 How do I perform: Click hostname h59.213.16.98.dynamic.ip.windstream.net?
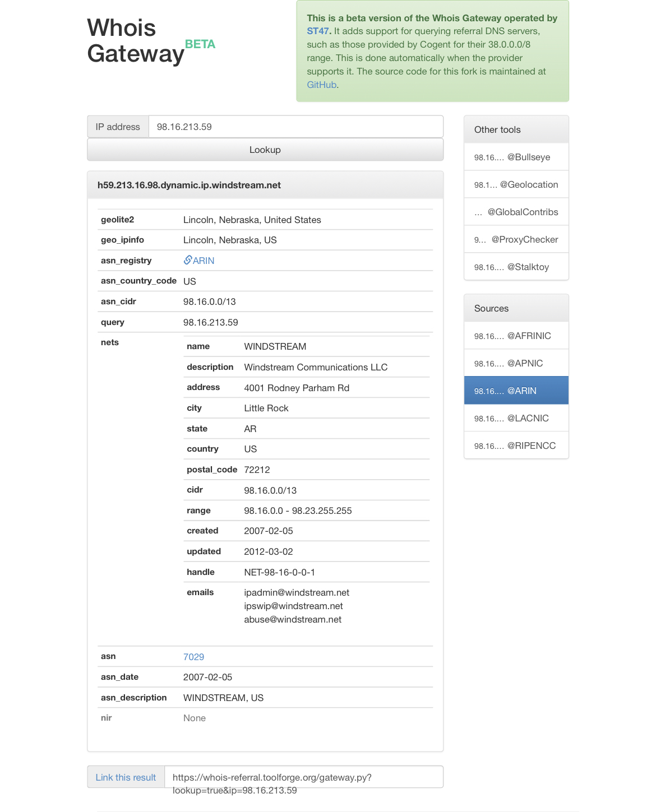coord(189,185)
